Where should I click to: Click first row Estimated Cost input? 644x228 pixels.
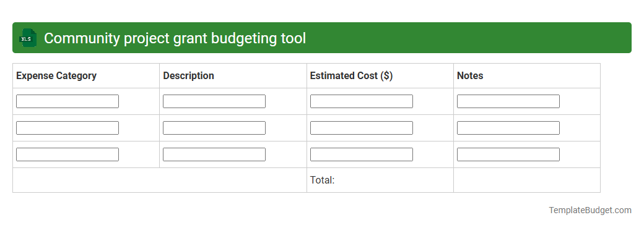(362, 101)
